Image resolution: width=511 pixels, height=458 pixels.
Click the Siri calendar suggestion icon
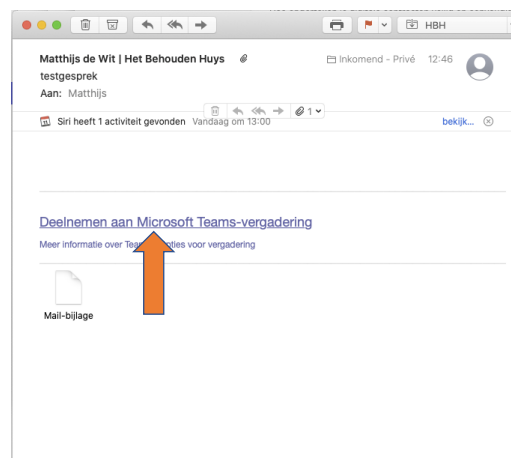point(45,121)
